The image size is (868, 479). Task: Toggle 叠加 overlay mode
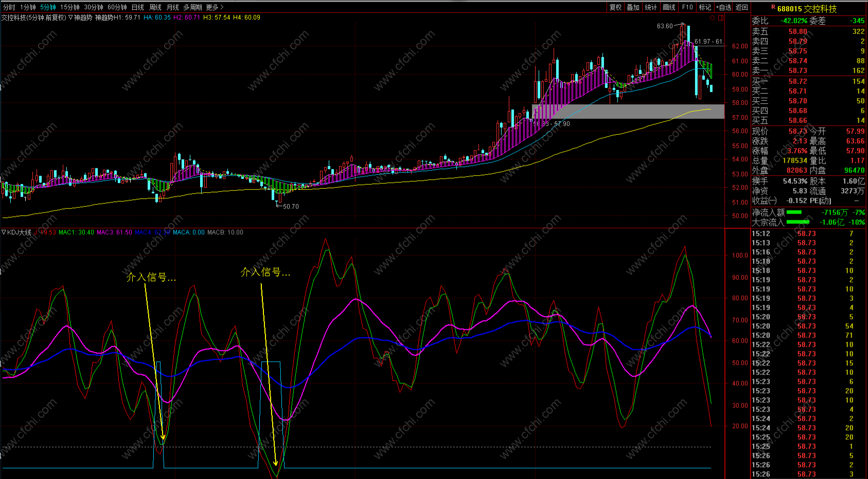pyautogui.click(x=633, y=7)
